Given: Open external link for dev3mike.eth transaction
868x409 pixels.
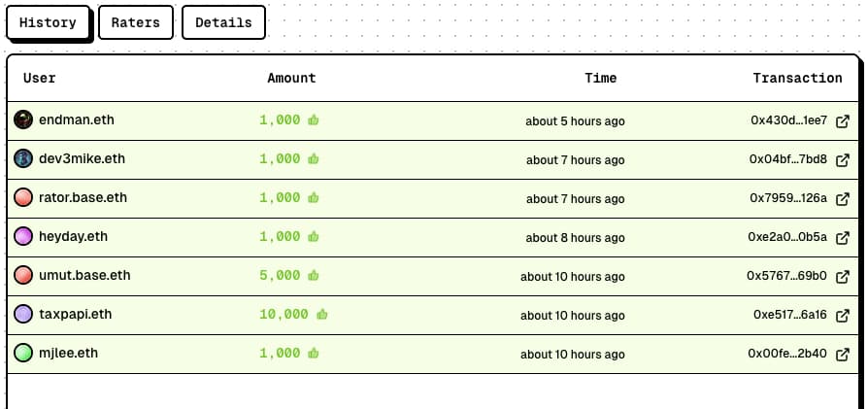Looking at the screenshot, I should (843, 160).
